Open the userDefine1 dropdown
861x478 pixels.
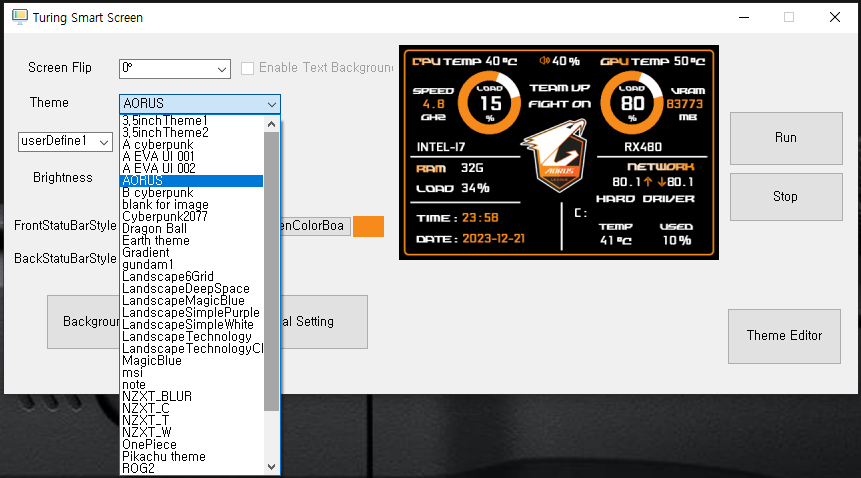coord(65,142)
